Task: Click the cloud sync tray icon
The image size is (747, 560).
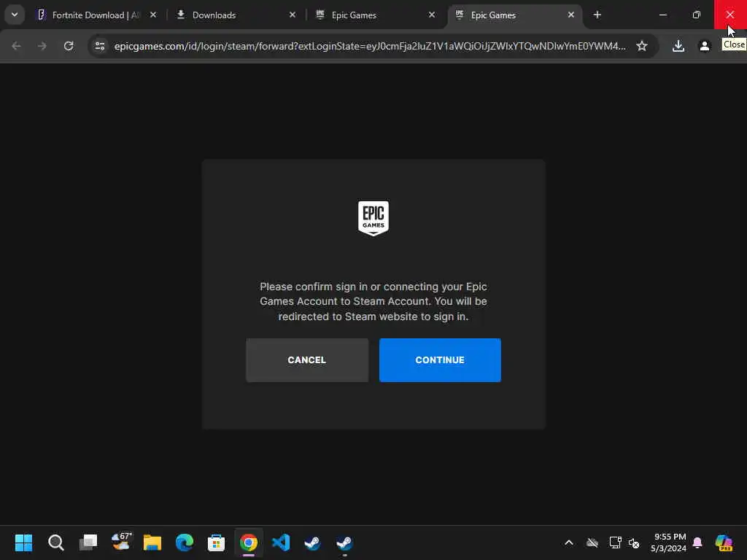Action: 592,542
